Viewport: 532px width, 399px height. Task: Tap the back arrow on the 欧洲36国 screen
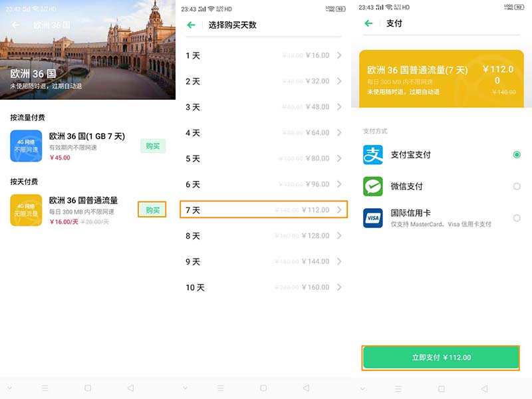click(15, 25)
